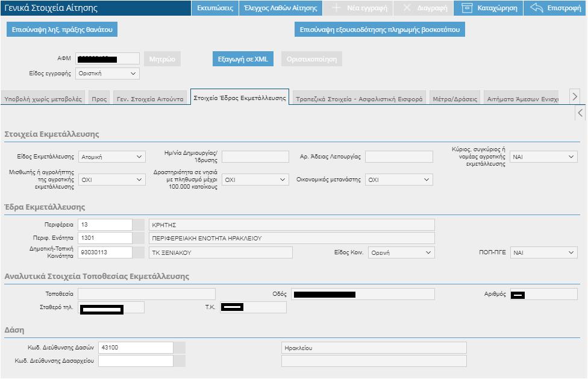Click the Κωδ. Διεύθυνσης Δασαρχείου field
588x379 pixels.
pyautogui.click(x=136, y=361)
